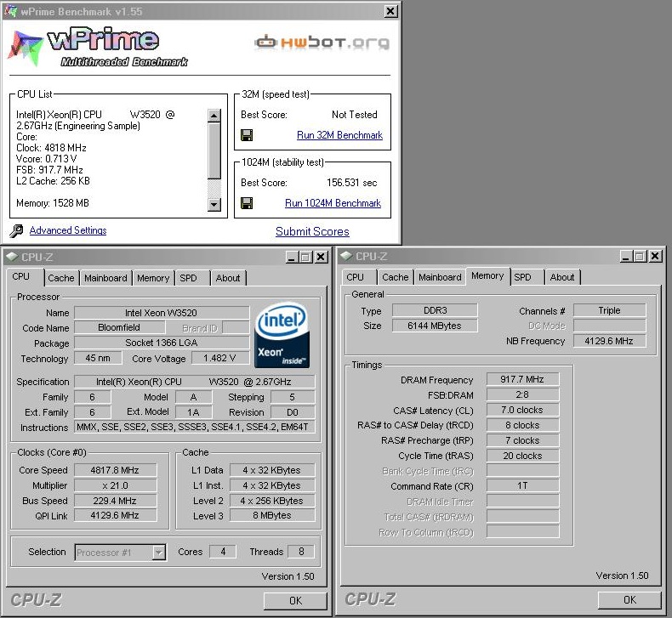The height and width of the screenshot is (618, 672).
Task: Click the Cores count 4 field
Action: click(x=222, y=552)
